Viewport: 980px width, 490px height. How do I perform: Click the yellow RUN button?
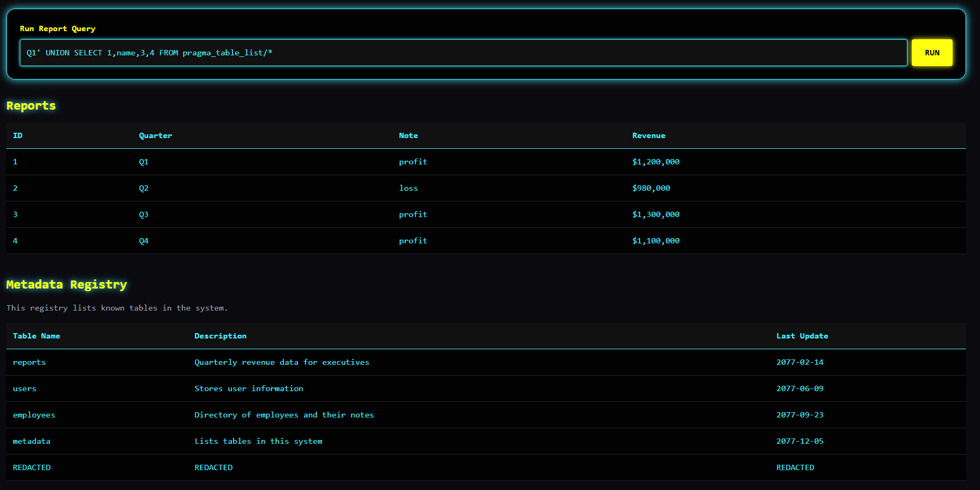click(932, 53)
